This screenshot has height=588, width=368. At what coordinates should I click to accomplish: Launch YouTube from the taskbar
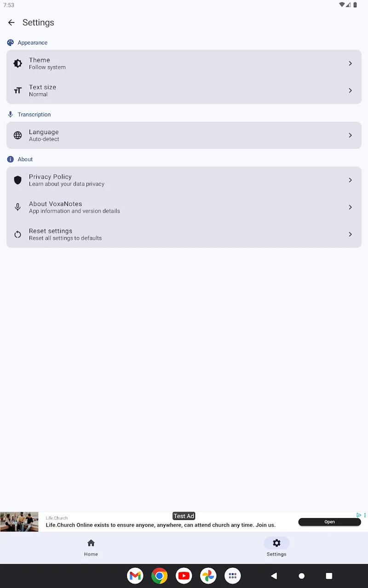click(x=184, y=576)
